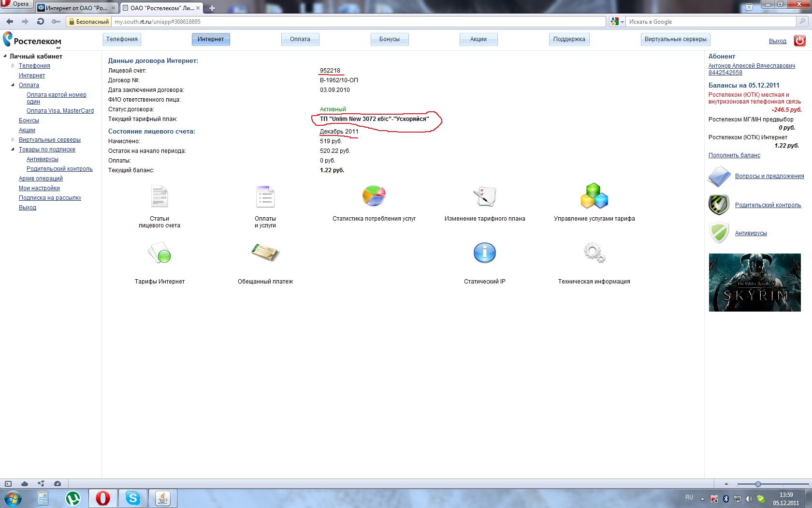Click the Skyrim advertisement banner
The image size is (812, 508).
[x=754, y=283]
